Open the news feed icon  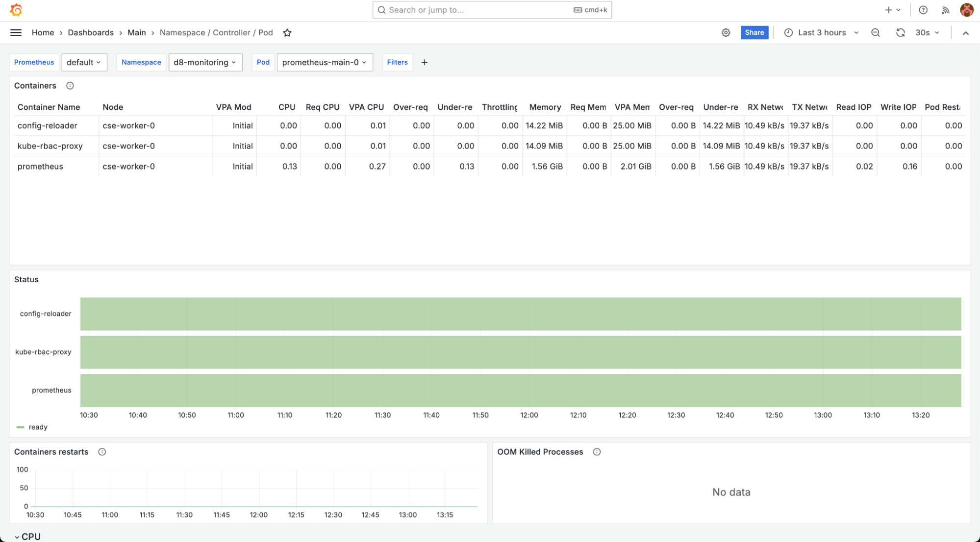[x=945, y=10]
